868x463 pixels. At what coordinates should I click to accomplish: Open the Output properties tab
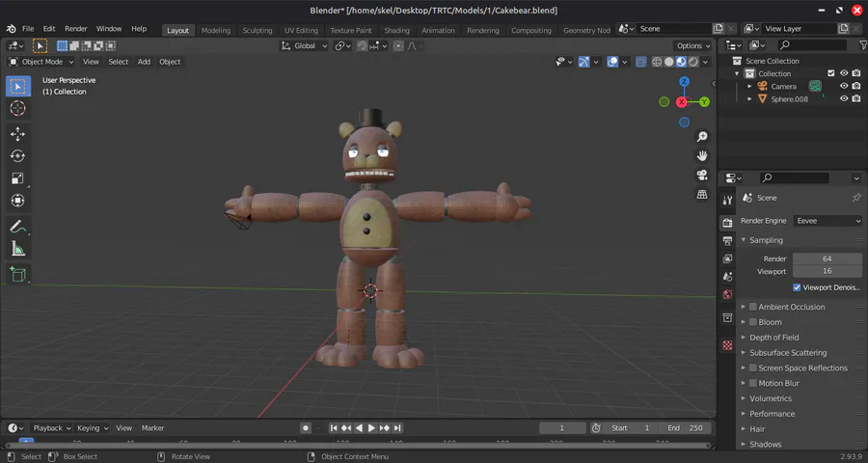point(727,241)
